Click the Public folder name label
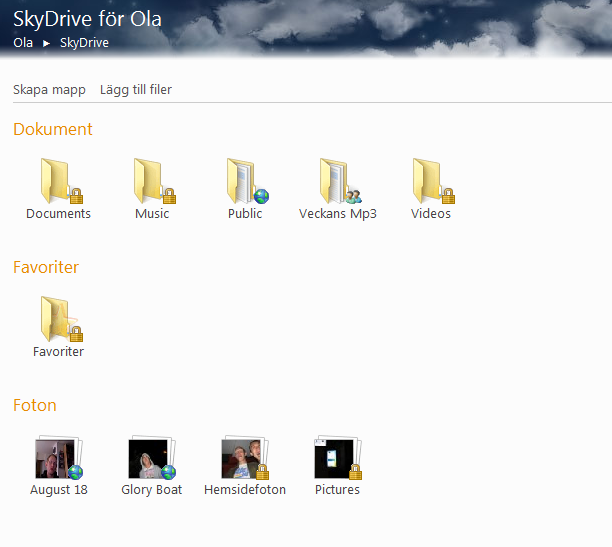Image resolution: width=612 pixels, height=547 pixels. 245,214
